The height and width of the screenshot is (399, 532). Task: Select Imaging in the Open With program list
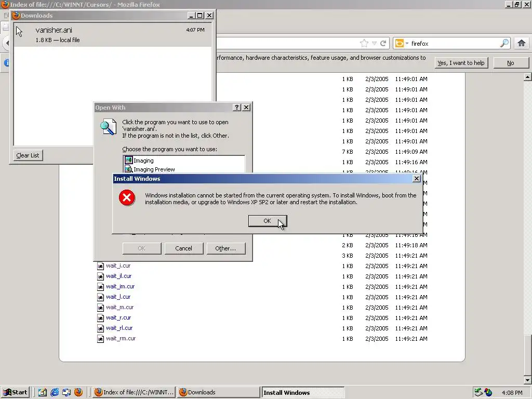[143, 161]
